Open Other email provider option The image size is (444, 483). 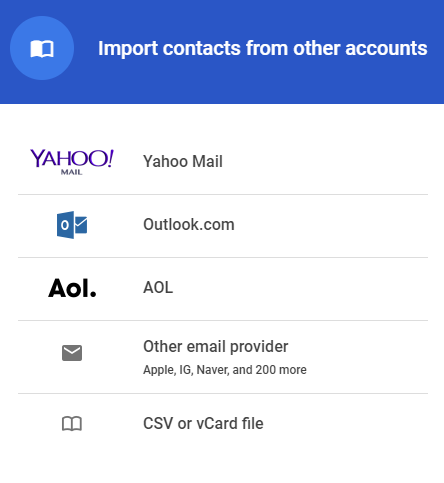[x=216, y=347]
